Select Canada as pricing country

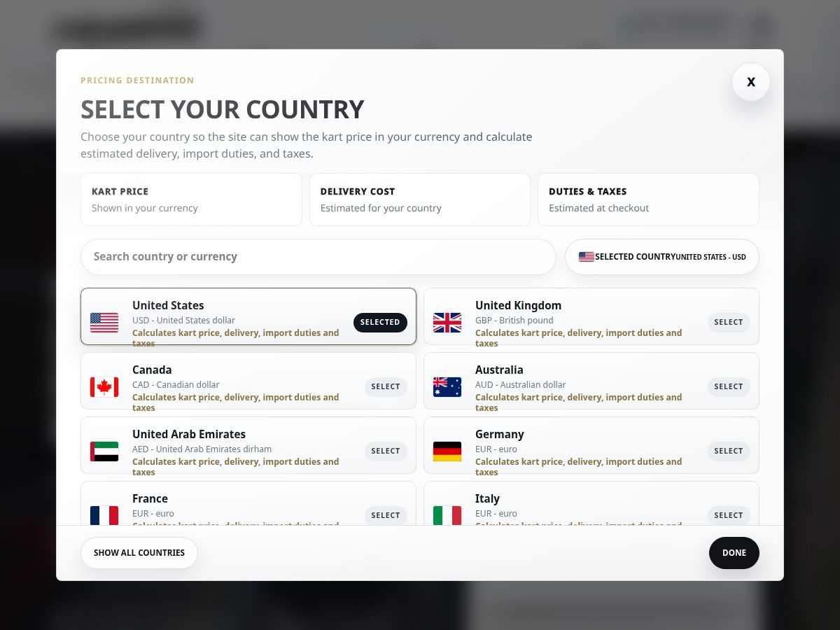(x=386, y=387)
